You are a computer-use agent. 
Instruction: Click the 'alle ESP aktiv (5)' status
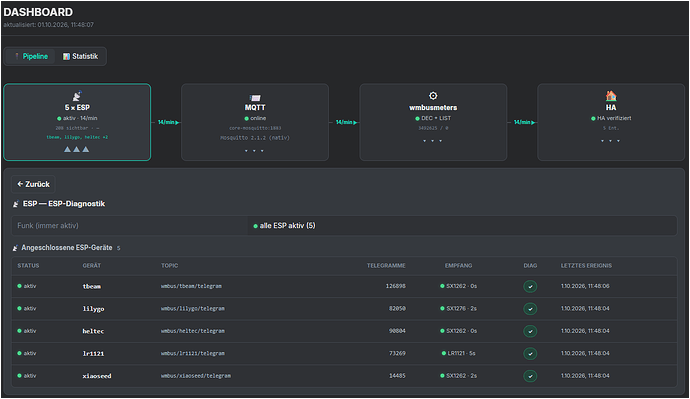coord(284,226)
